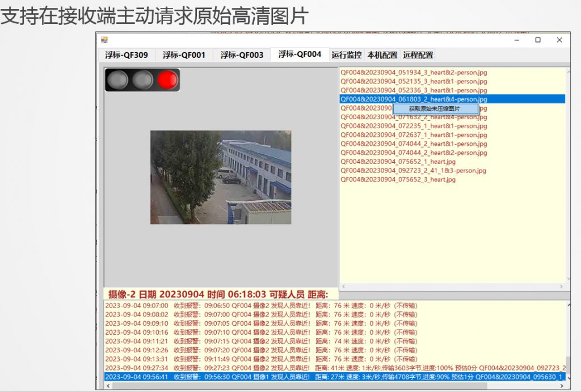Click the surveillance camera image preview
581x392 pixels.
[221, 177]
